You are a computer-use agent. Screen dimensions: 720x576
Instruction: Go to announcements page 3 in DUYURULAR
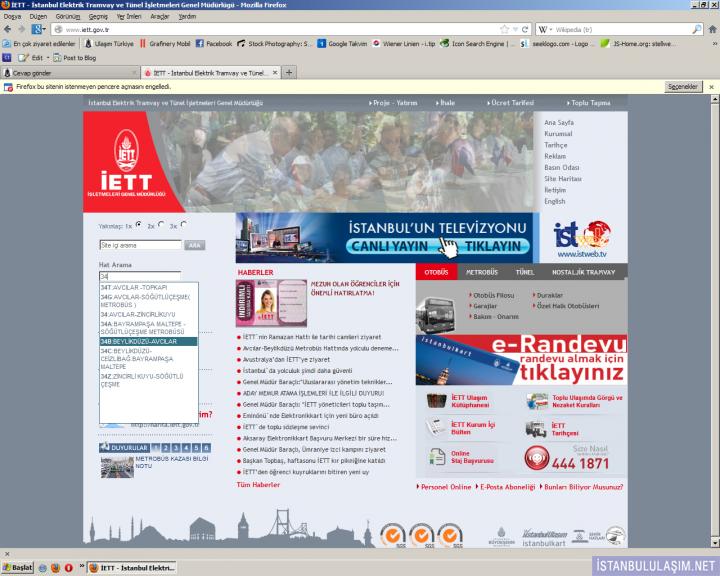176,448
